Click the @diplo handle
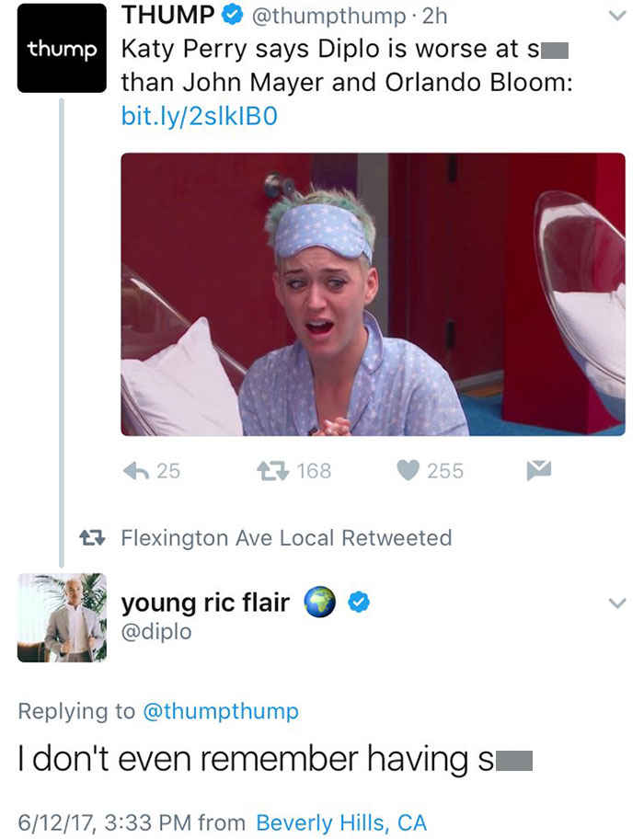 click(156, 632)
